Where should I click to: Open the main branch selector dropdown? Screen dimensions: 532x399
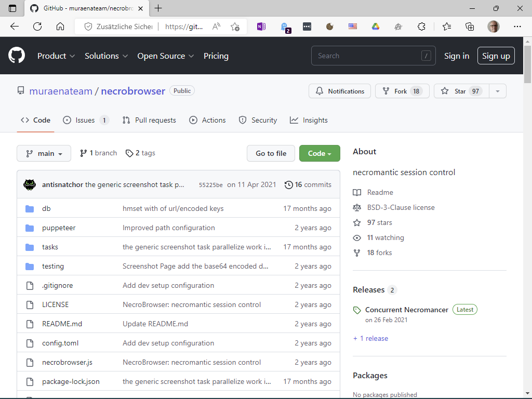pyautogui.click(x=44, y=153)
